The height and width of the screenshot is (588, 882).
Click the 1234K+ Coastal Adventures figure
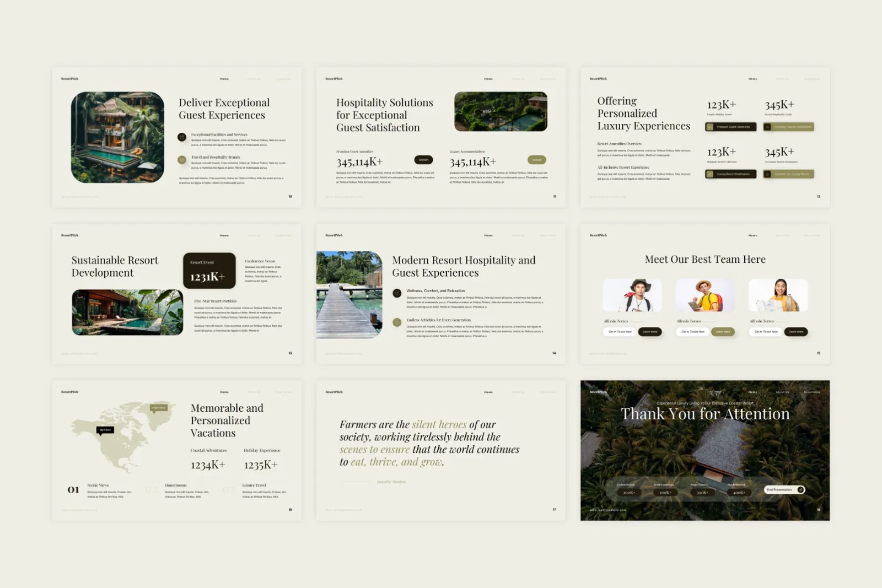[208, 465]
